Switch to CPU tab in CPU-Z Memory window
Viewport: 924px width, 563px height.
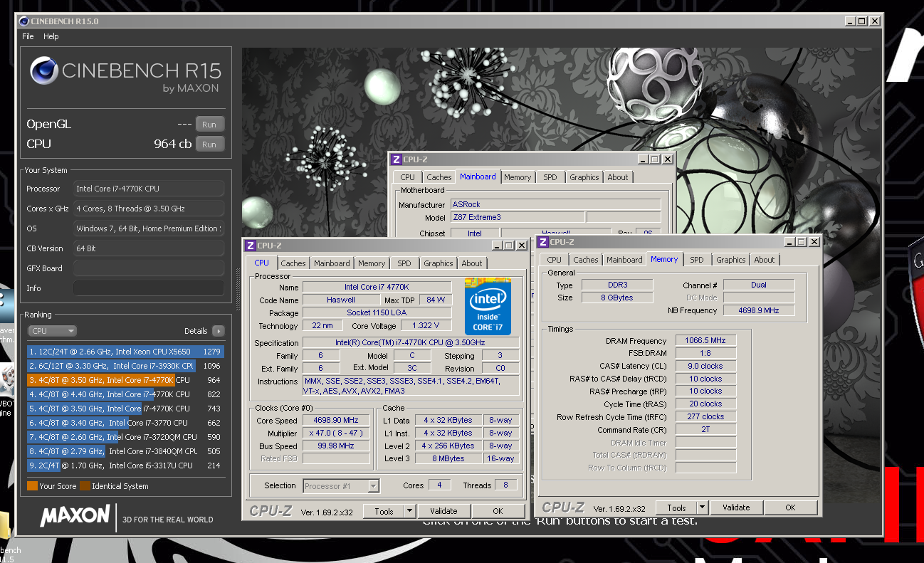(x=555, y=261)
